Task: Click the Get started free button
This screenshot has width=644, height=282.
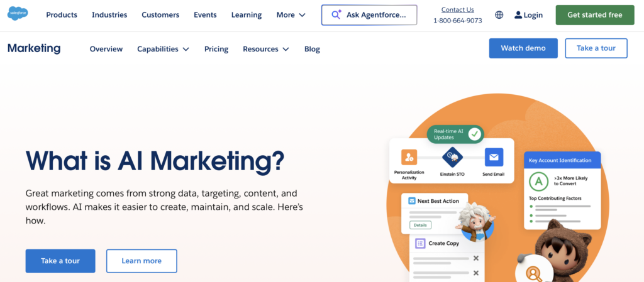Action: coord(595,14)
